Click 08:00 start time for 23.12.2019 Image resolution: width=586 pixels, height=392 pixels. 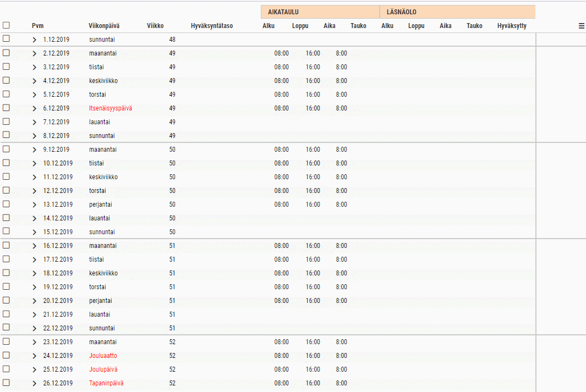pyautogui.click(x=281, y=342)
